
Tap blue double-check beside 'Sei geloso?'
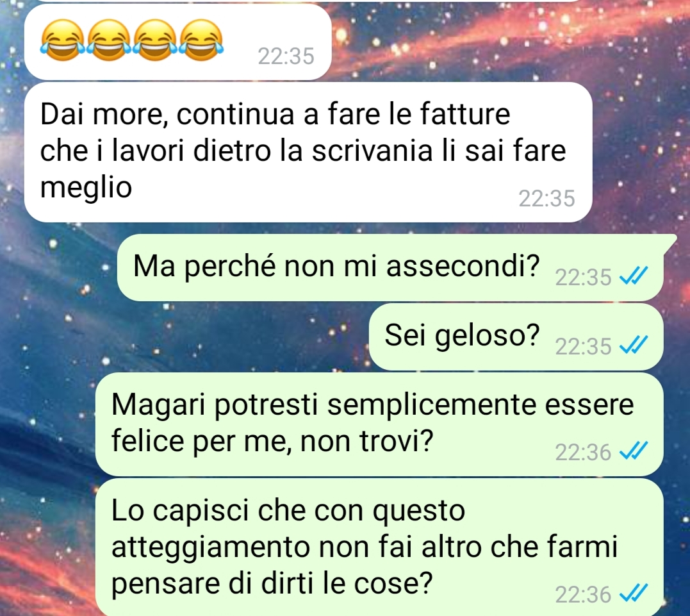click(x=633, y=345)
